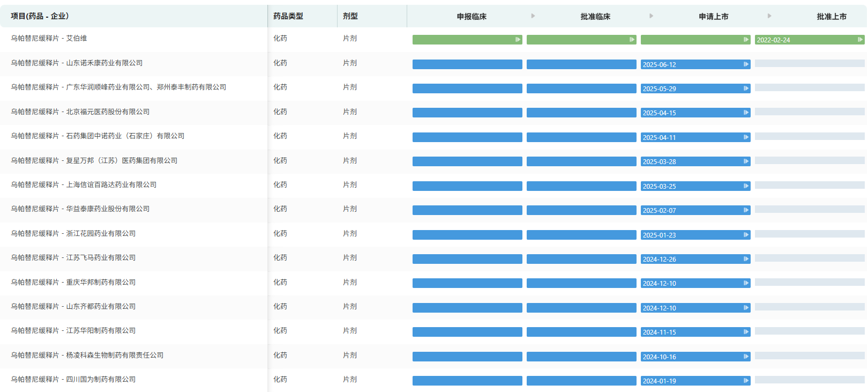This screenshot has height=392, width=868.
Task: Click arrow icon on 重庆华邦制药 2024-12-10 bar
Action: point(746,283)
